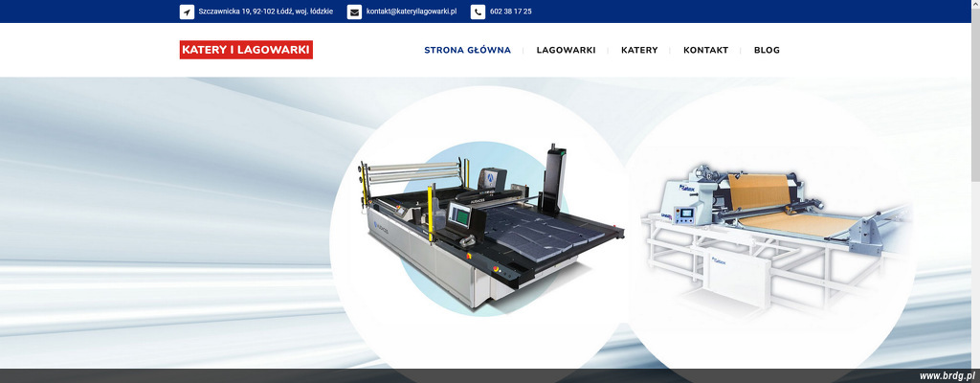Image resolution: width=980 pixels, height=383 pixels.
Task: Click the phone handset icon
Action: 478,11
